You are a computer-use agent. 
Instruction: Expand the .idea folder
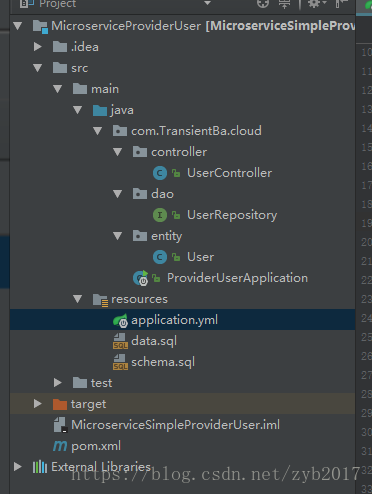coord(38,47)
